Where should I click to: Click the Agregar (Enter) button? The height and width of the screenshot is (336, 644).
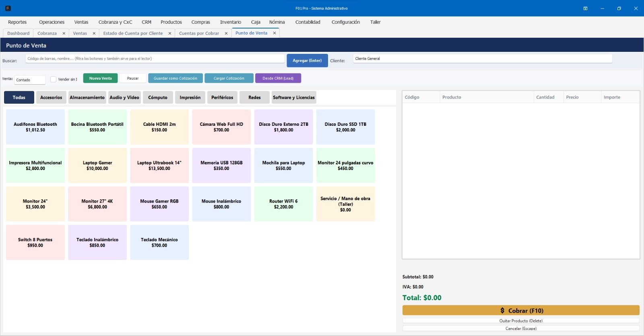307,61
